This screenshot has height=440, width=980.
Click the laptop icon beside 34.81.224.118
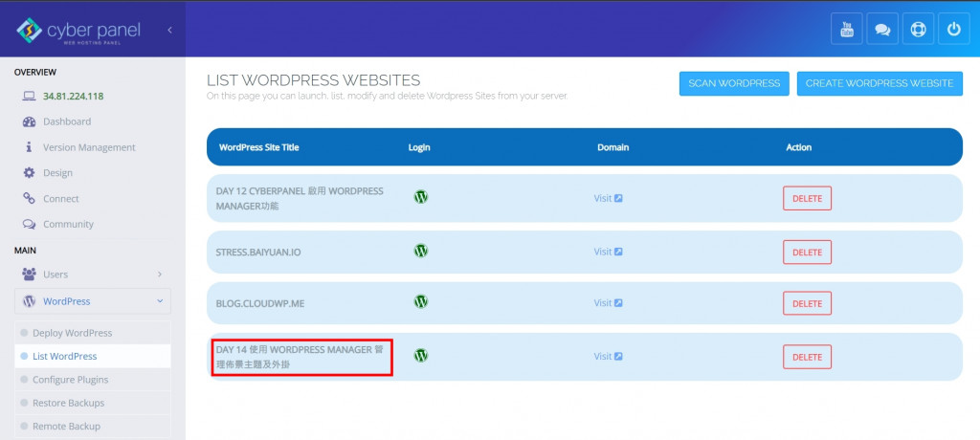point(29,97)
